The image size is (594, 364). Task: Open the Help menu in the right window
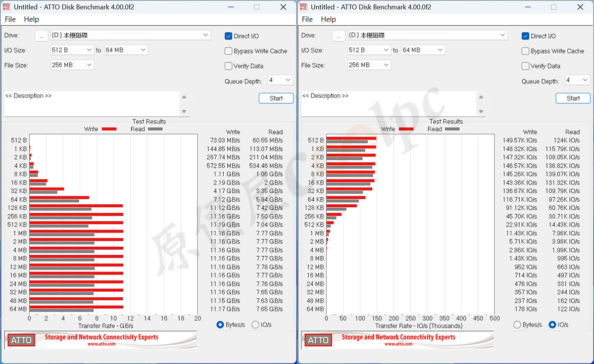[328, 19]
